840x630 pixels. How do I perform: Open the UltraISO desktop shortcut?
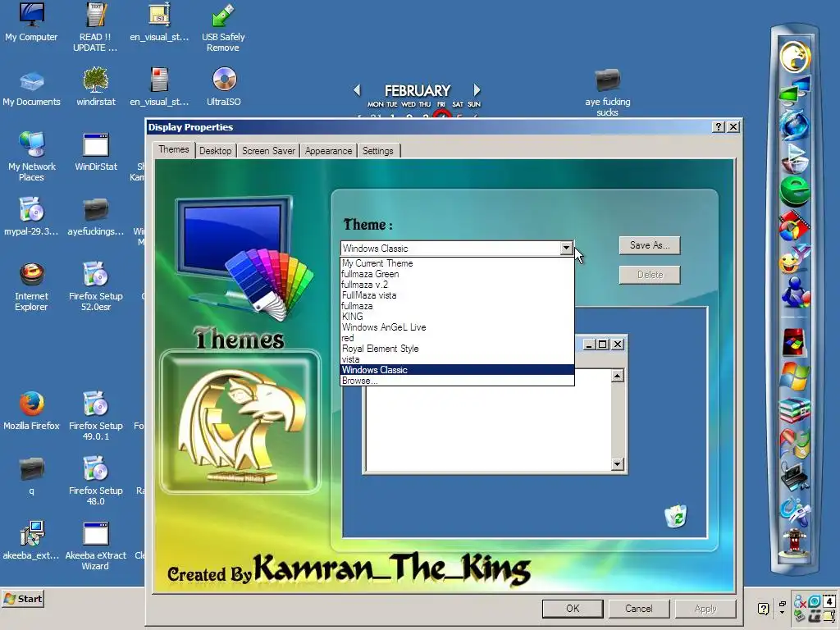point(224,86)
